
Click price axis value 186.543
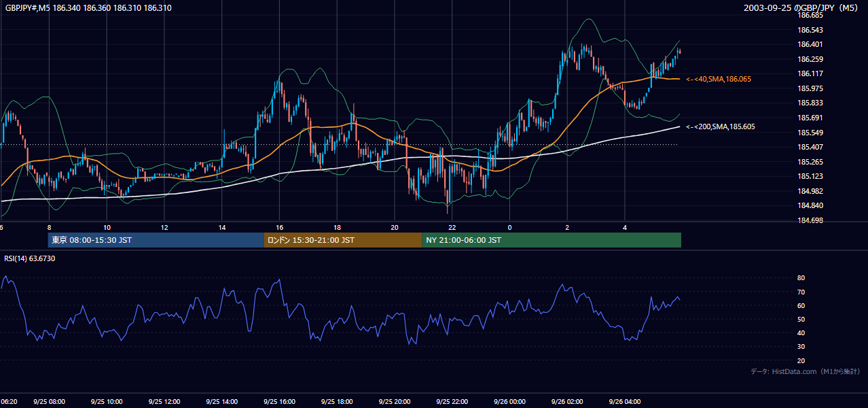(810, 30)
